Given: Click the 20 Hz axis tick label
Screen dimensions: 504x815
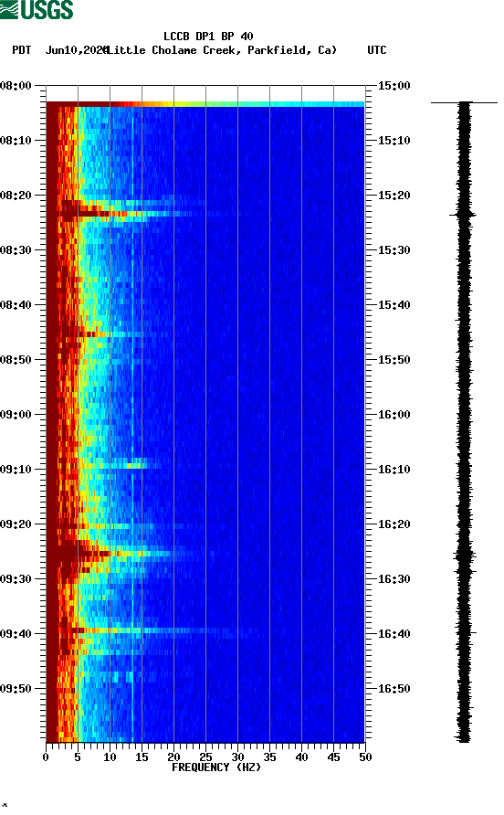Looking at the screenshot, I should 173,757.
